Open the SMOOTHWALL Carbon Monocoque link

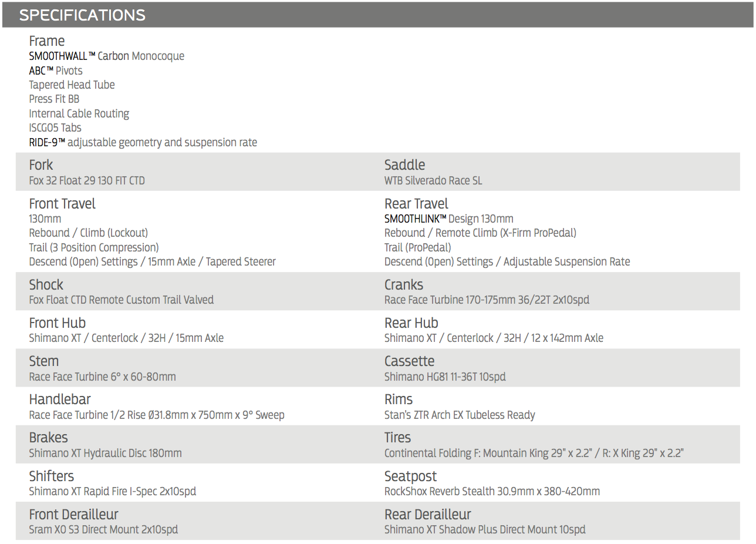(x=107, y=56)
